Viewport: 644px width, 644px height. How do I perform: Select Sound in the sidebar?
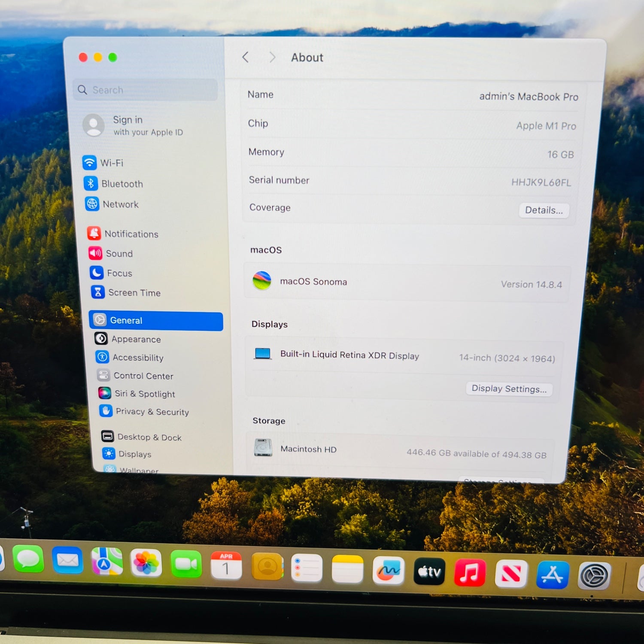tap(119, 254)
